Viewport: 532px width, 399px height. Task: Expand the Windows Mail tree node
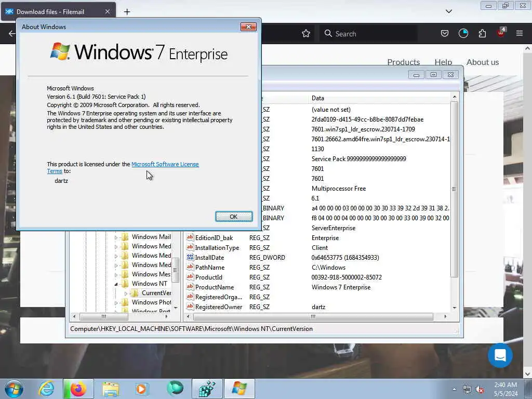(116, 237)
